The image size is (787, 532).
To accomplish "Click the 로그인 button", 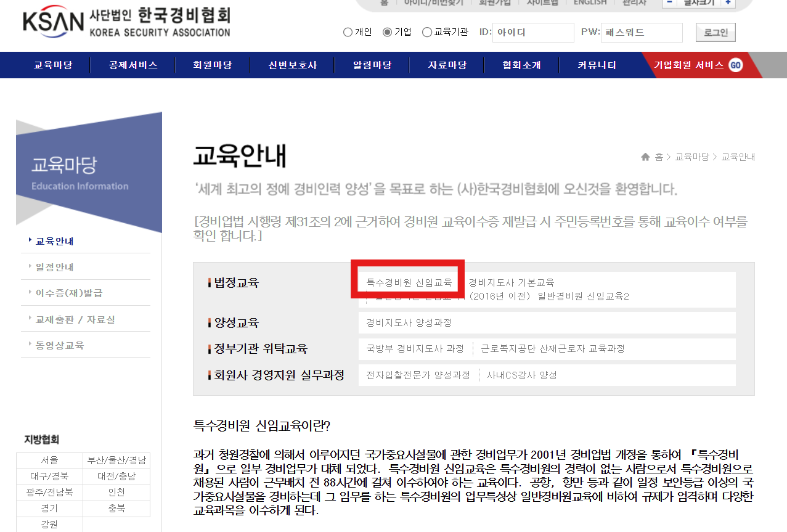I will click(x=715, y=33).
